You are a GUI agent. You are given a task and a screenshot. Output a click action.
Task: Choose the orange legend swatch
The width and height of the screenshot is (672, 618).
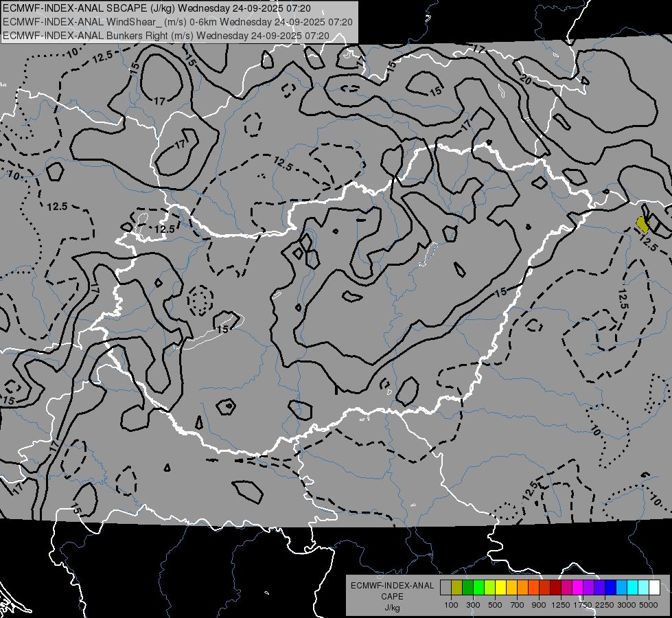click(523, 587)
